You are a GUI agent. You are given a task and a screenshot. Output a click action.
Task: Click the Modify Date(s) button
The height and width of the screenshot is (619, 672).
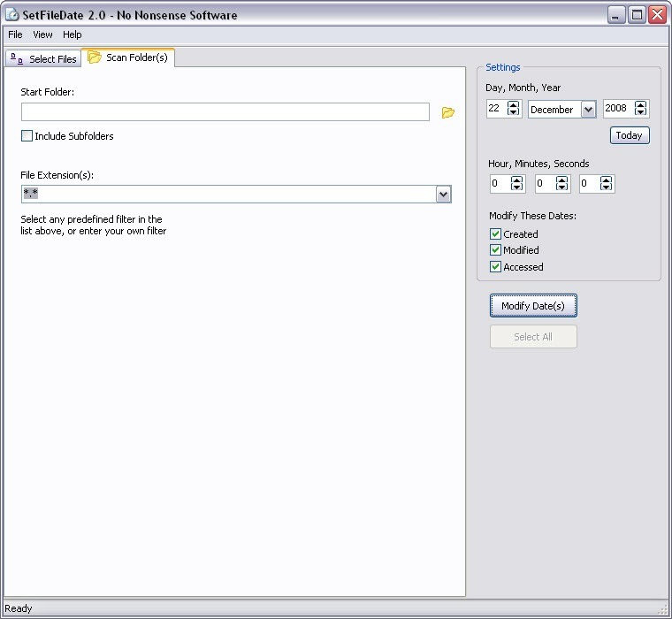tap(533, 306)
